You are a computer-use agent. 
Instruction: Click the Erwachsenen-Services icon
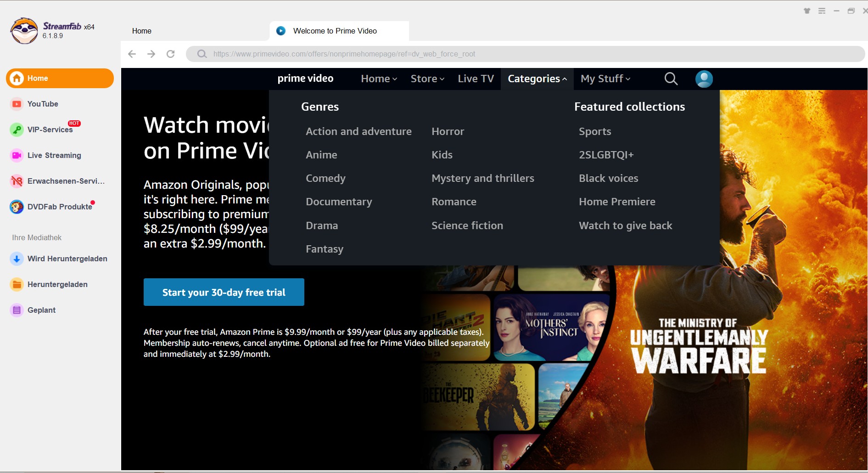coord(17,181)
